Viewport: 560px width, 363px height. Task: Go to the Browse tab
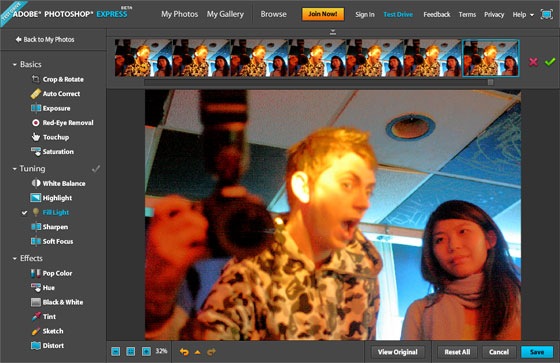(x=274, y=14)
